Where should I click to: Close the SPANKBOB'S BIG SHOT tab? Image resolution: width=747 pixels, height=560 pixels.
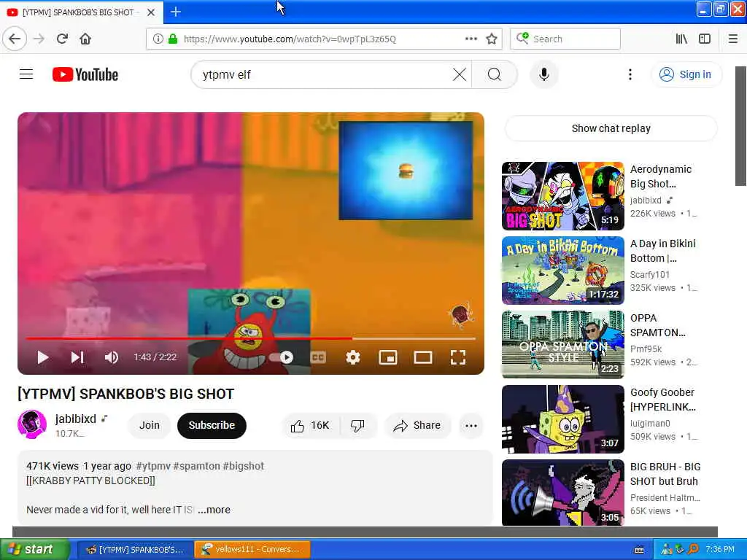pos(150,12)
